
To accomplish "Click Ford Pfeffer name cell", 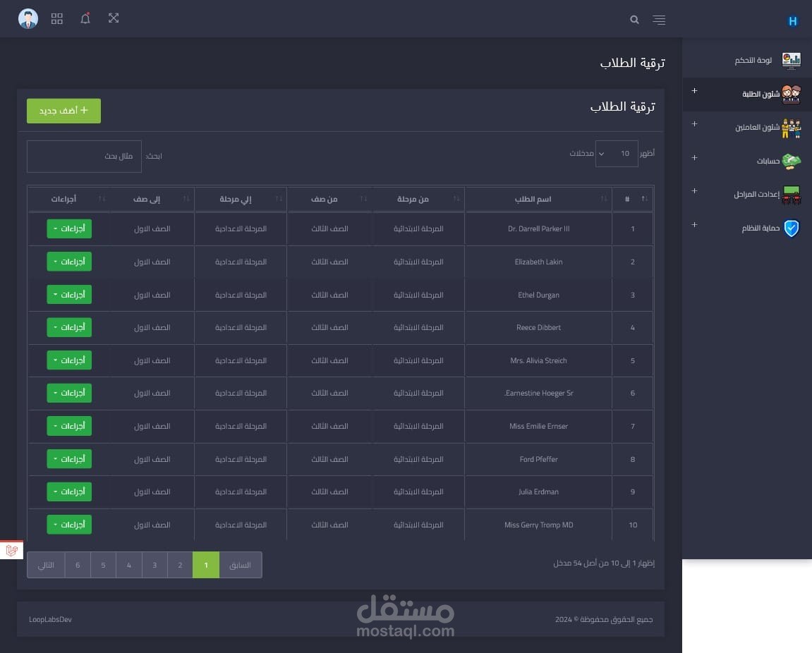I will [538, 459].
